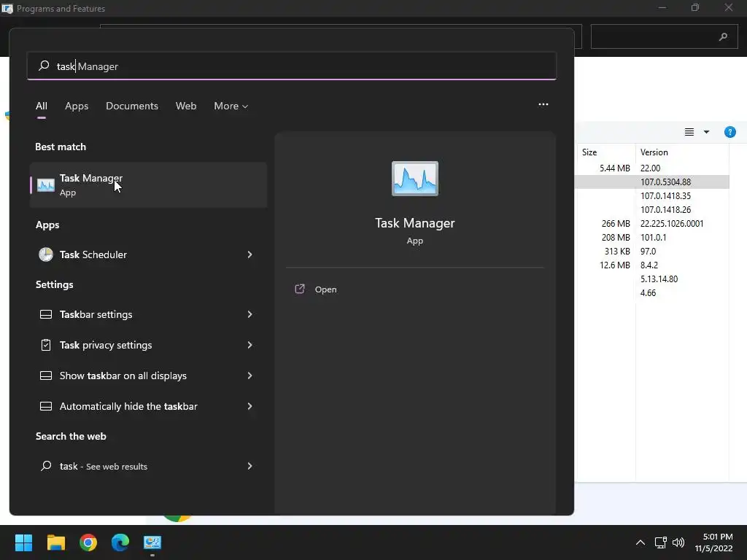
Task: Click the volume speaker icon in the tray
Action: click(678, 542)
